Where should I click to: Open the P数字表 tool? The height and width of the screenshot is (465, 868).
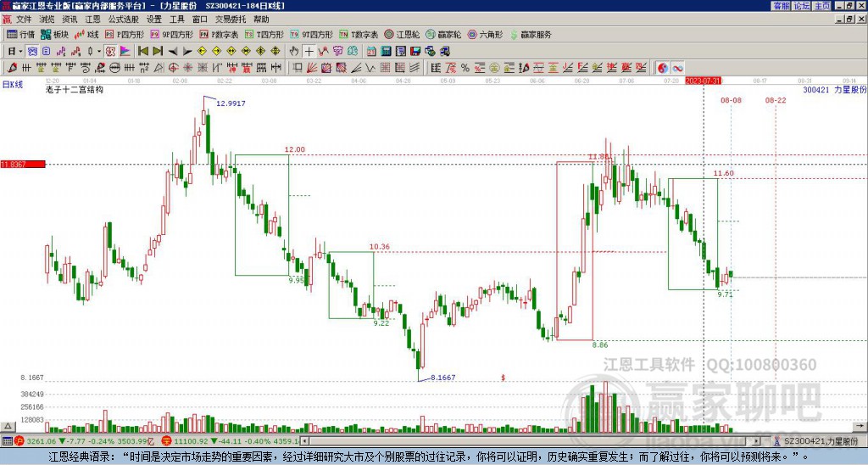click(219, 34)
